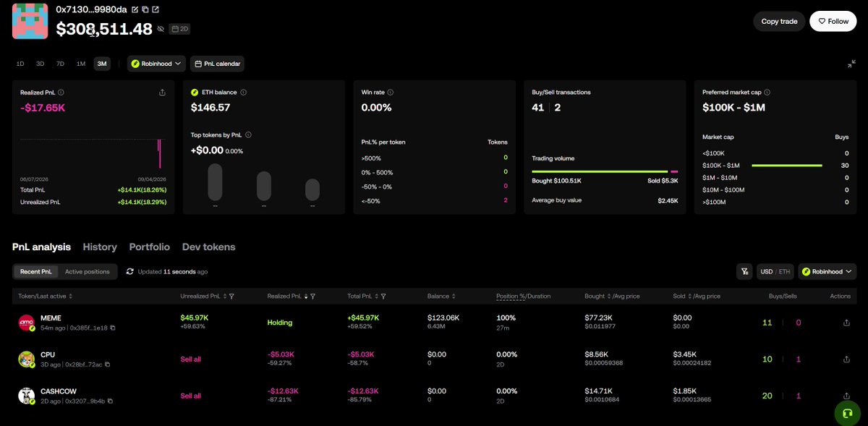The width and height of the screenshot is (868, 426).
Task: Copy CPU token contract address
Action: tap(108, 365)
